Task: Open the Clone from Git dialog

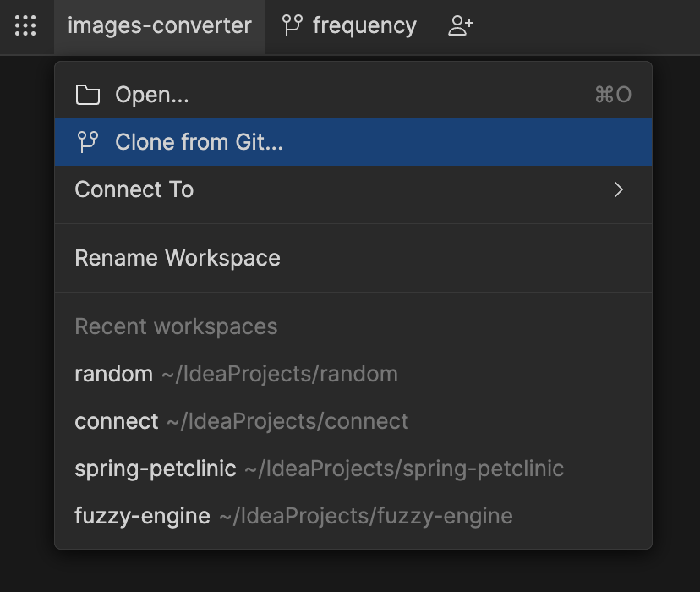Action: coord(197,142)
